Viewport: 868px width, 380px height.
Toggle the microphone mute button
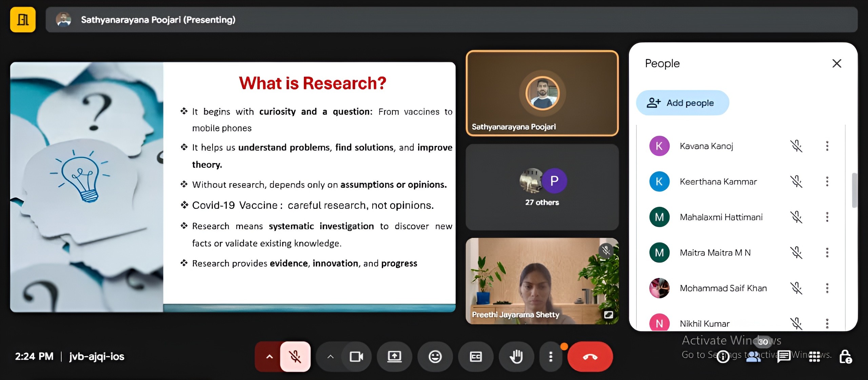point(295,357)
